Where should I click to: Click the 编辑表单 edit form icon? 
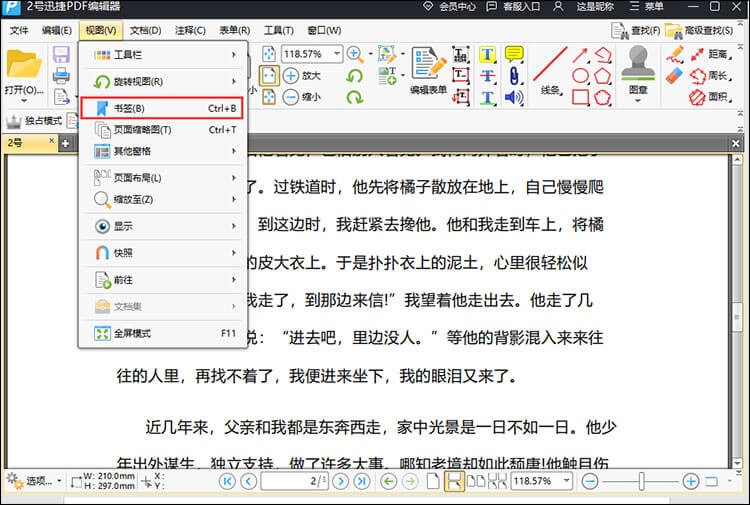click(430, 70)
